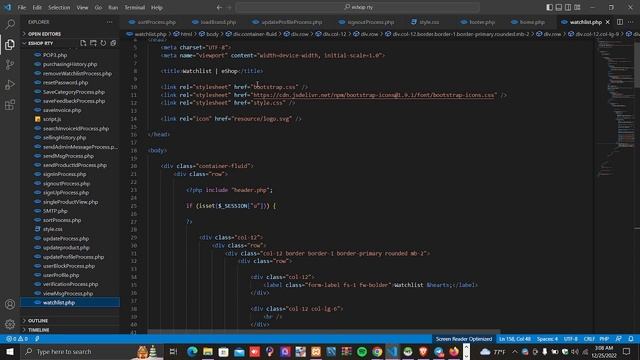Open the Help menu
This screenshot has width=640, height=360.
click(157, 7)
